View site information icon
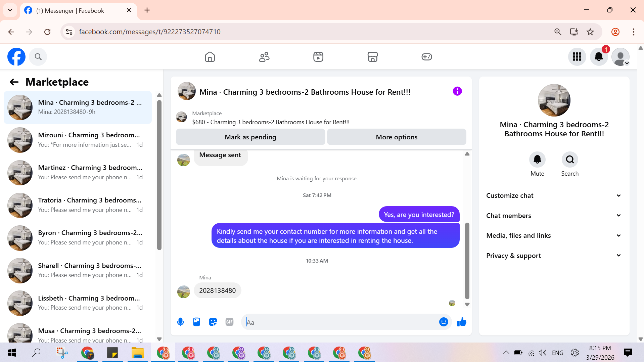Viewport: 644px width, 362px height. tap(69, 32)
